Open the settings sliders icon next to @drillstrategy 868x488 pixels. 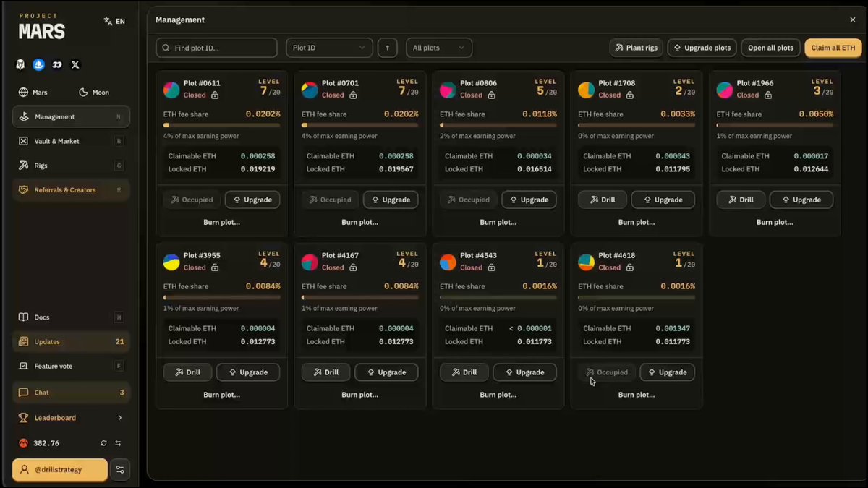(x=120, y=470)
